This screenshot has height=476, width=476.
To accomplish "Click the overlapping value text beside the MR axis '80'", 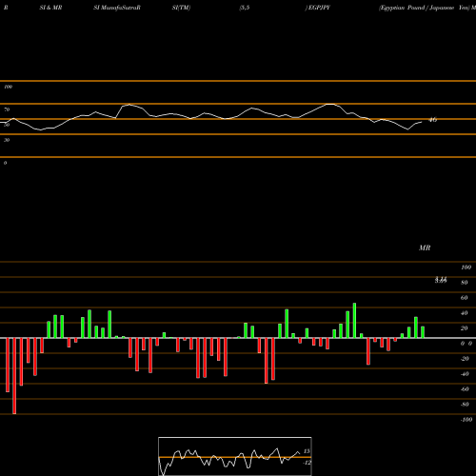I will click(441, 280).
